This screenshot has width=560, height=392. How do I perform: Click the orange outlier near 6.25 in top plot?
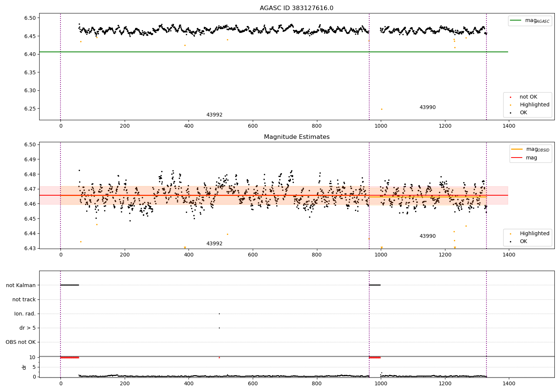(382, 109)
